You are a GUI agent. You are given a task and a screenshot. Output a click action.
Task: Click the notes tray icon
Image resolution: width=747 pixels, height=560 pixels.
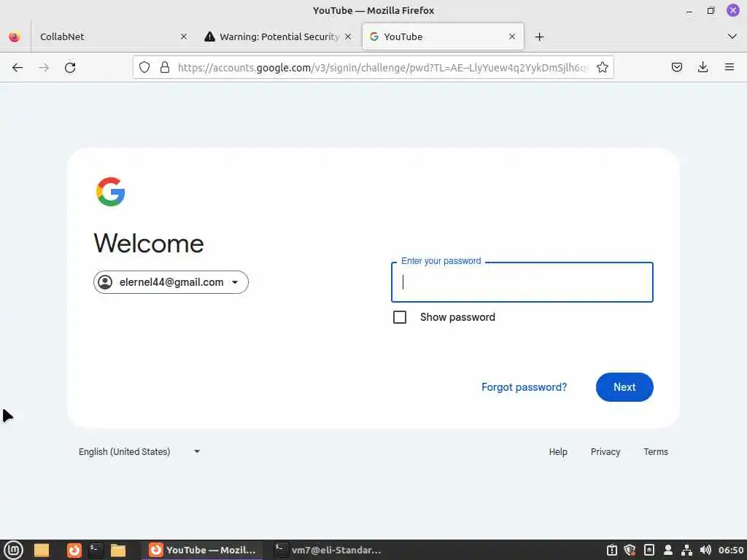649,550
